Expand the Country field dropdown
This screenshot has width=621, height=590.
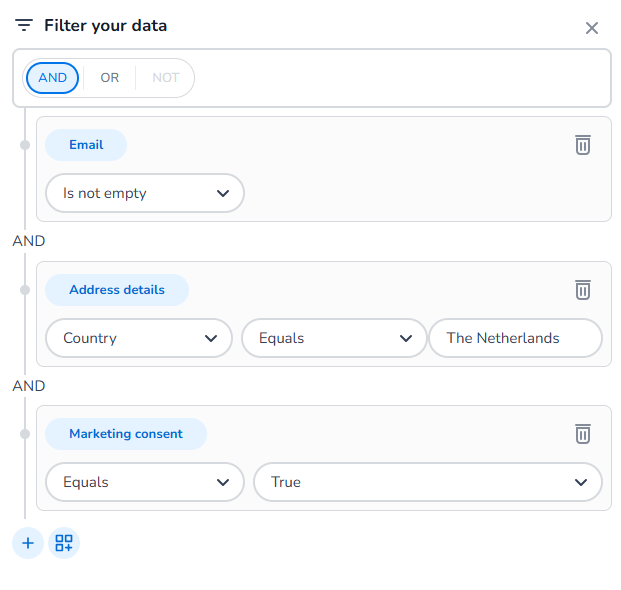click(x=139, y=338)
